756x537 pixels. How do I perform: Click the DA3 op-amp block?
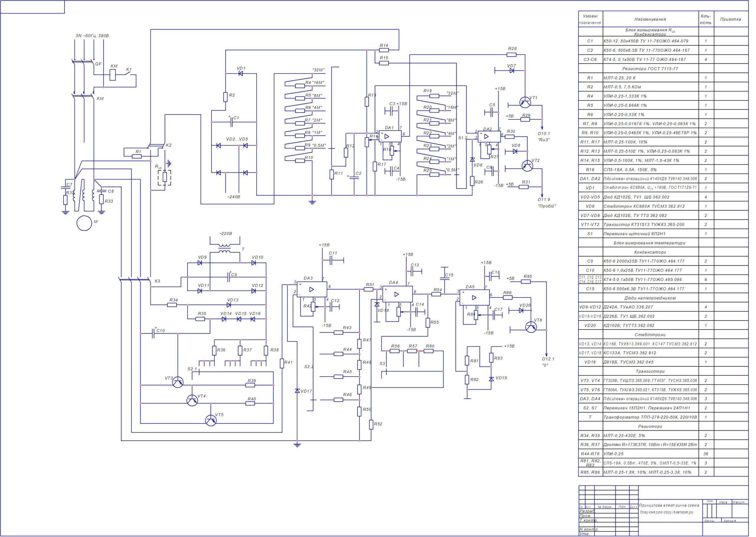pyautogui.click(x=312, y=289)
